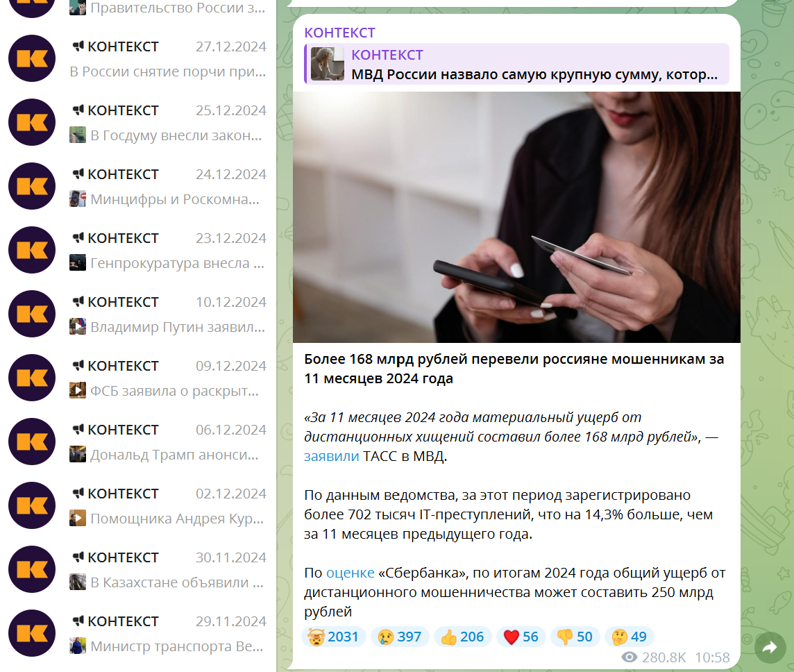The height and width of the screenshot is (672, 794).
Task: Open result about Минцифры и Роскомнадзор
Action: [137, 186]
